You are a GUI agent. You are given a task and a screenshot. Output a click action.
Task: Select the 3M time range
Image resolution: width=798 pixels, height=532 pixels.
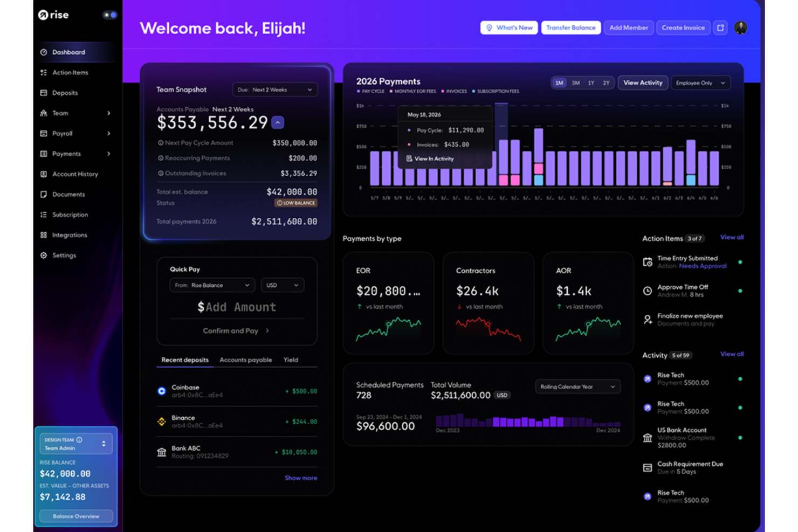[575, 83]
